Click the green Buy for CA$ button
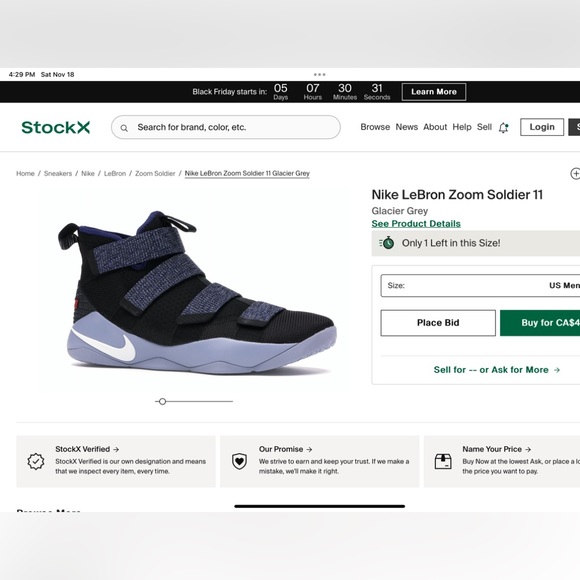Image resolution: width=580 pixels, height=580 pixels. (540, 323)
